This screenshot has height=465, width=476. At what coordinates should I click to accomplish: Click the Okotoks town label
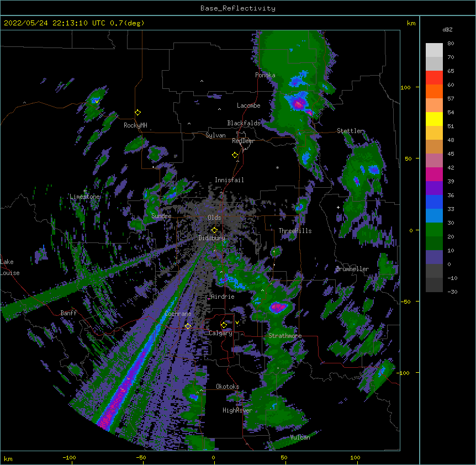tap(228, 387)
